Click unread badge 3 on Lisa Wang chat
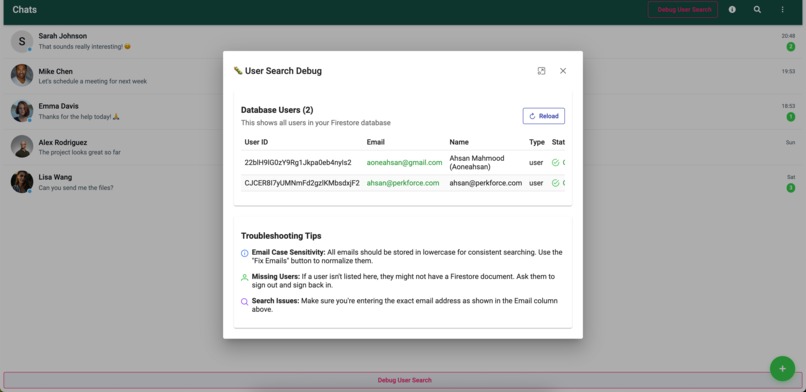The image size is (806, 392). (x=791, y=188)
